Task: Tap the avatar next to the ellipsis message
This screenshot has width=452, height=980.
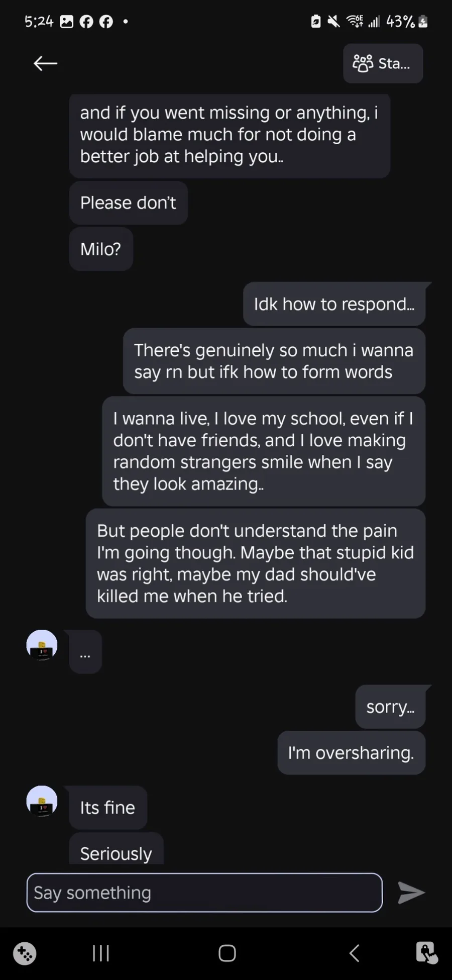Action: (x=42, y=645)
